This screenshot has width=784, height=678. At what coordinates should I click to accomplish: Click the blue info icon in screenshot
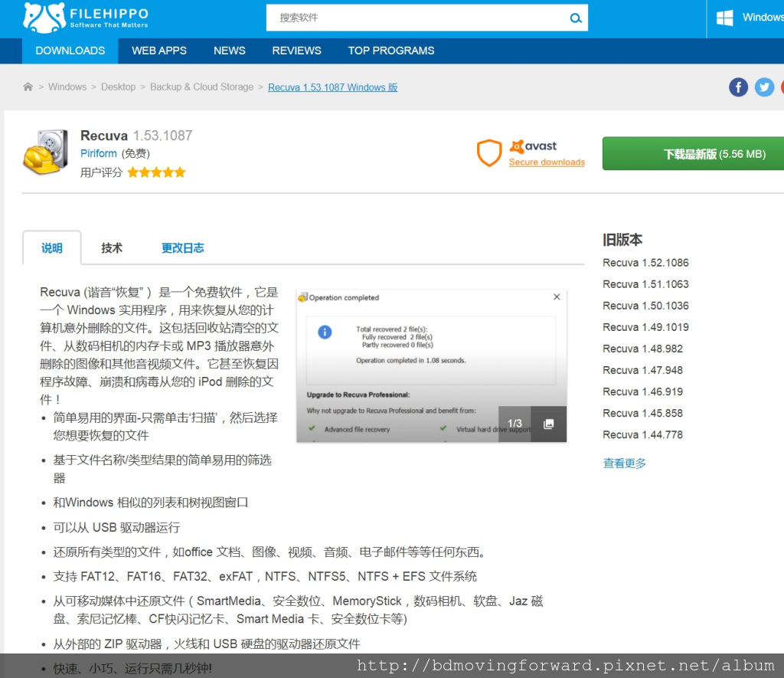[x=325, y=332]
